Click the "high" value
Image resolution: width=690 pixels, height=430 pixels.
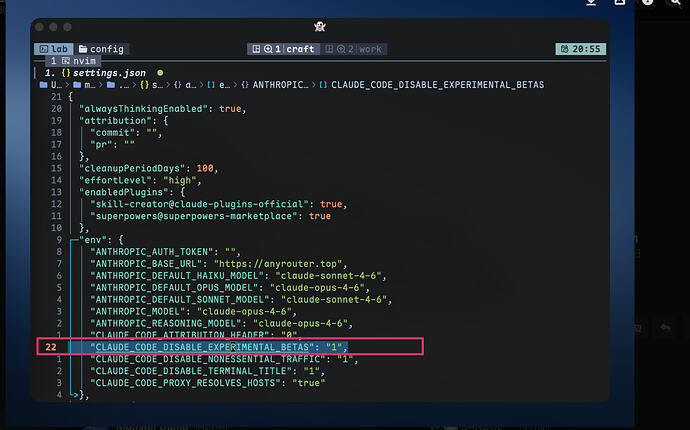(x=180, y=180)
